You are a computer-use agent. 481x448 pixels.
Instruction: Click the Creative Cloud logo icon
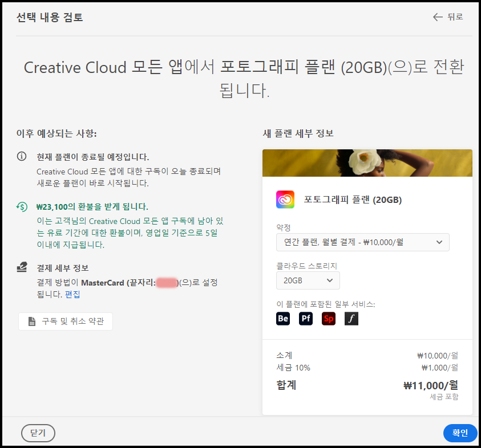pos(285,199)
